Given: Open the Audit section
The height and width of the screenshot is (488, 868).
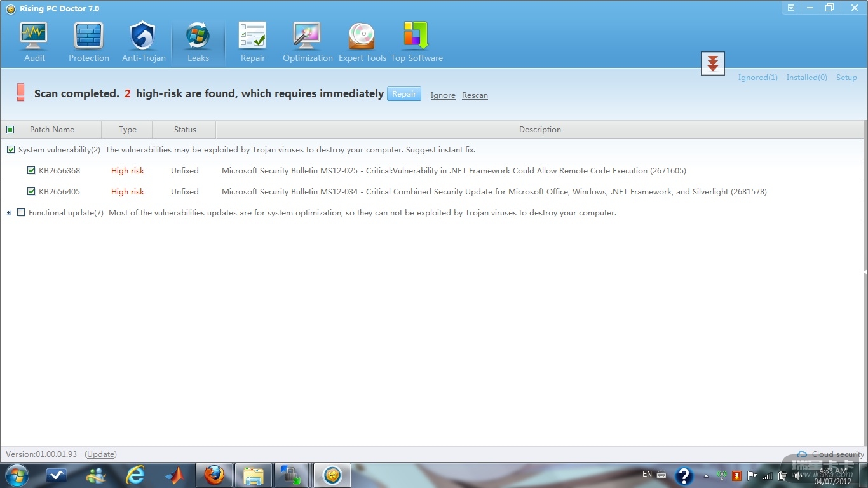Looking at the screenshot, I should pyautogui.click(x=34, y=42).
